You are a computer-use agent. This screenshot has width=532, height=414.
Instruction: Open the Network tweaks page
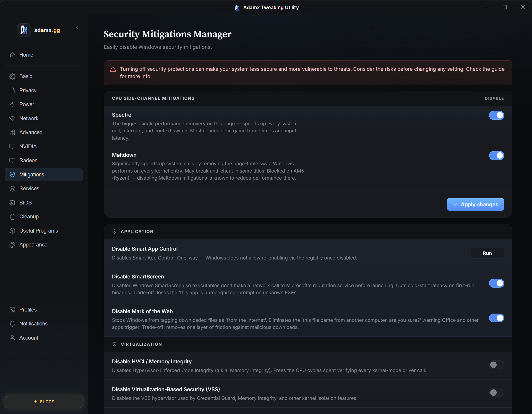(44, 118)
